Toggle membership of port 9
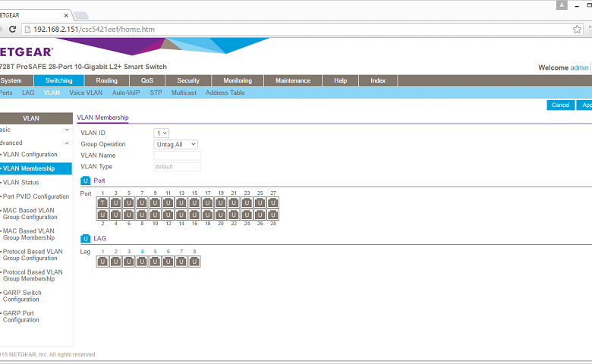592x364 pixels. tap(155, 202)
